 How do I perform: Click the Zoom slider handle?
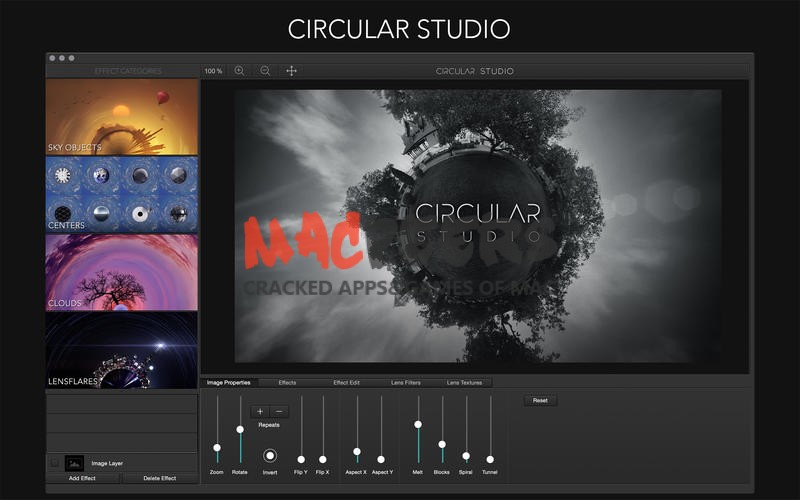217,447
